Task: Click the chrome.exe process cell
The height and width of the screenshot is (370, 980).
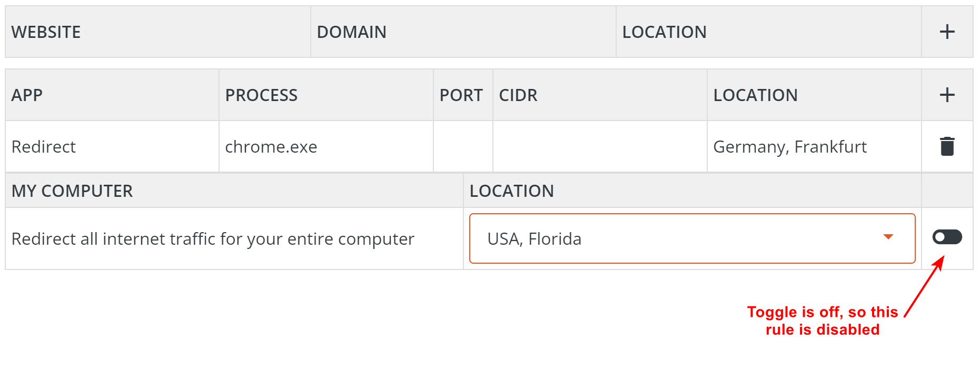Action: (271, 146)
